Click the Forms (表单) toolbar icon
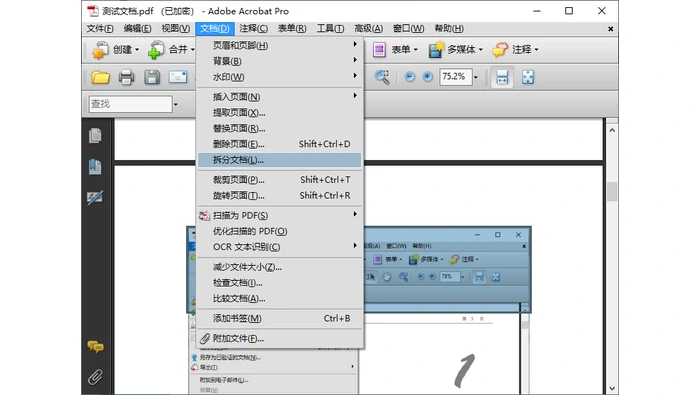 tap(379, 50)
